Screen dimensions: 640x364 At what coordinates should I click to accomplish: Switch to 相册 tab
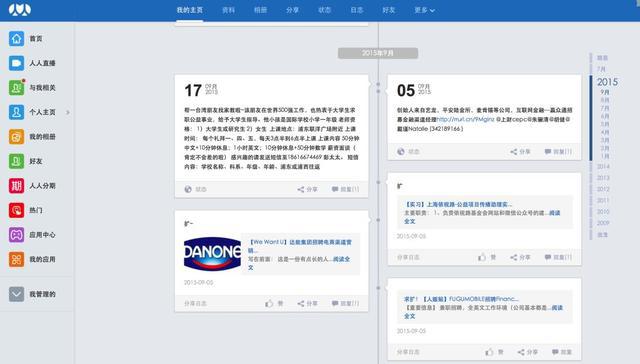coord(260,10)
